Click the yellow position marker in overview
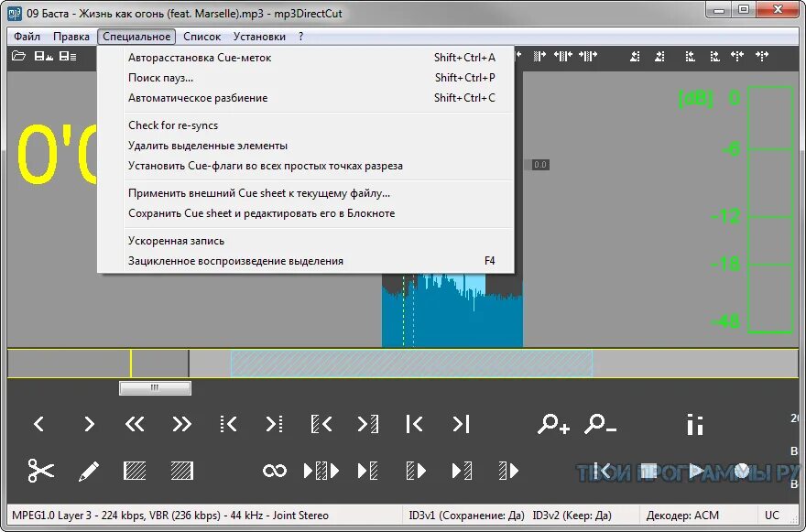Viewport: 806px width, 532px height. [x=131, y=364]
